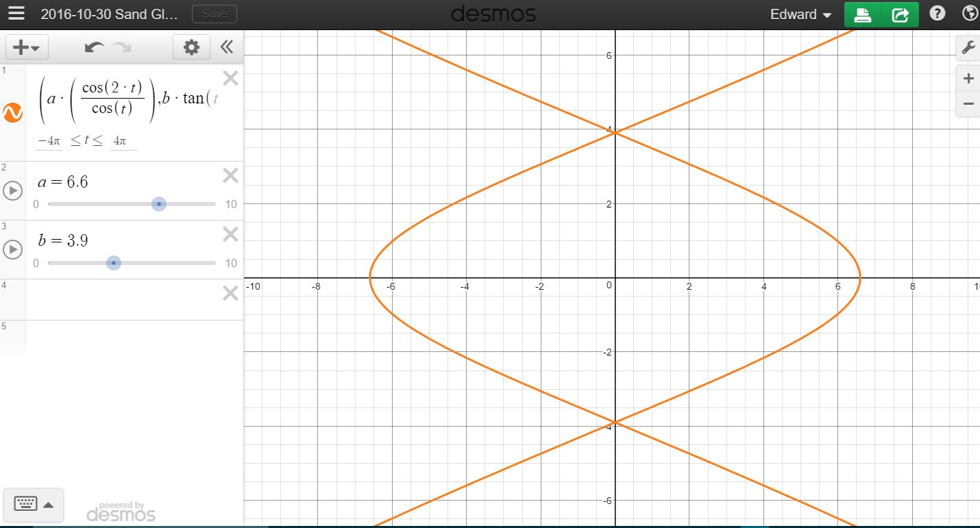Viewport: 980px width, 528px height.
Task: Play the slider animation for a
Action: pos(12,190)
